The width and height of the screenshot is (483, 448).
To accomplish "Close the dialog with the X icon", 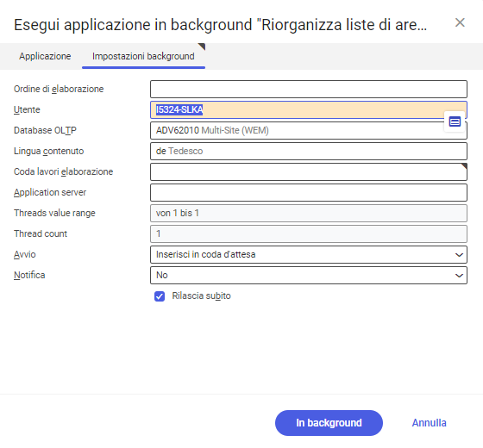I will point(460,22).
